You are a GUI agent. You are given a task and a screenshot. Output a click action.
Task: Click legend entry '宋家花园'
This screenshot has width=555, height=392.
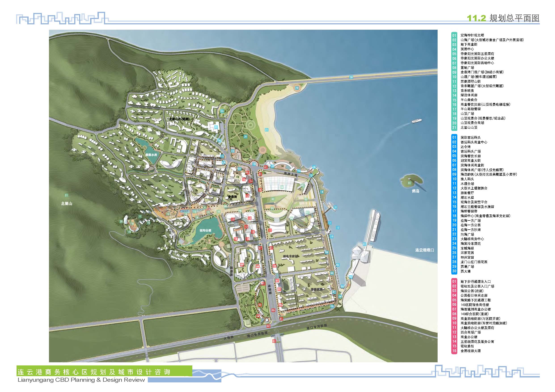tap(467, 253)
